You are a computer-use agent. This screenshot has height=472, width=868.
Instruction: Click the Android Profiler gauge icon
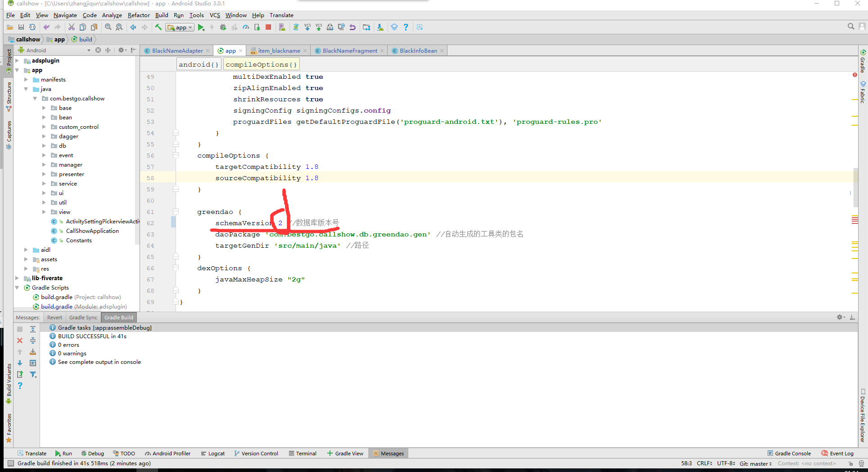pos(246,27)
